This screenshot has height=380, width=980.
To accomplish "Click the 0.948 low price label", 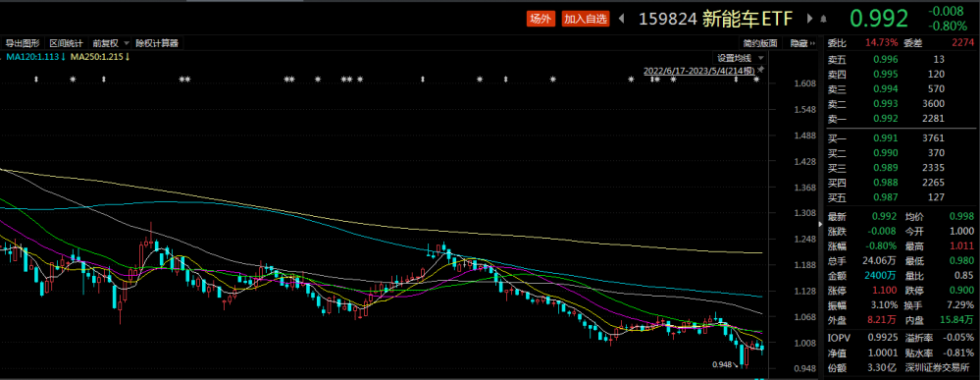I will pyautogui.click(x=721, y=364).
